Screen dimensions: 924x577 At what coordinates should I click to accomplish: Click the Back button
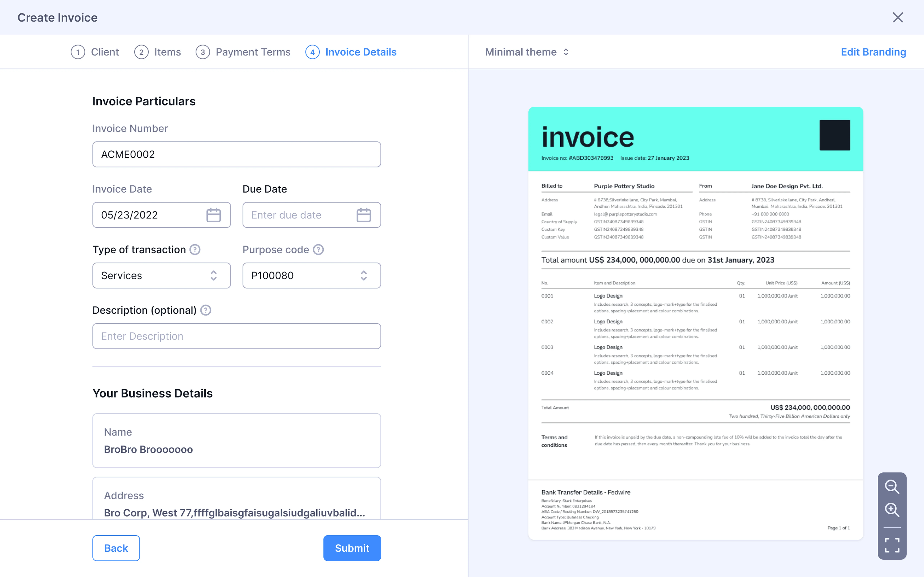click(x=116, y=548)
